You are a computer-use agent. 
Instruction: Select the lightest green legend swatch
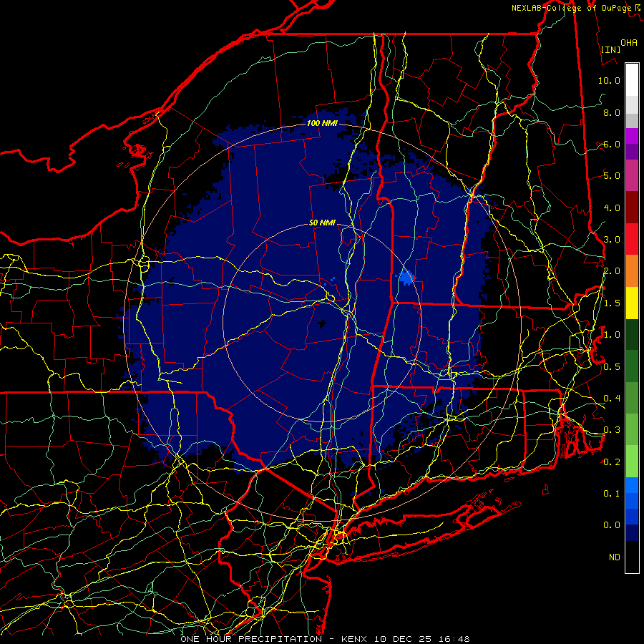point(632,462)
